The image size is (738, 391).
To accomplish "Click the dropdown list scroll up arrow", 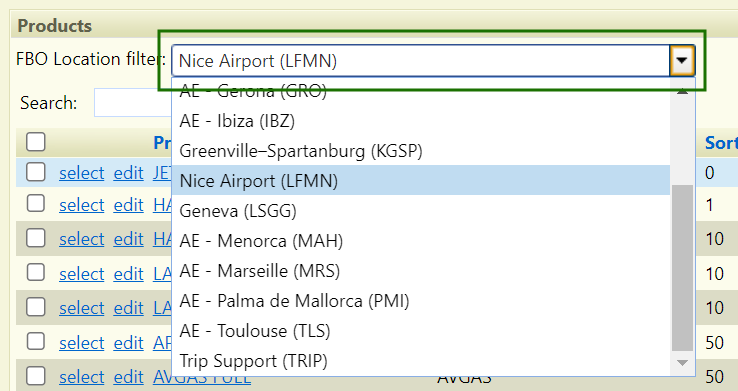I will pos(682,91).
